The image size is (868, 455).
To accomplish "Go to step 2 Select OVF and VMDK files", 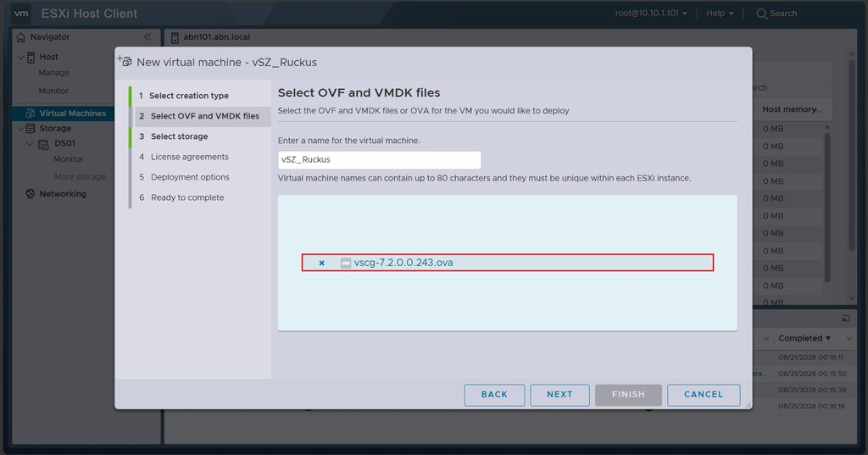I will (x=203, y=116).
